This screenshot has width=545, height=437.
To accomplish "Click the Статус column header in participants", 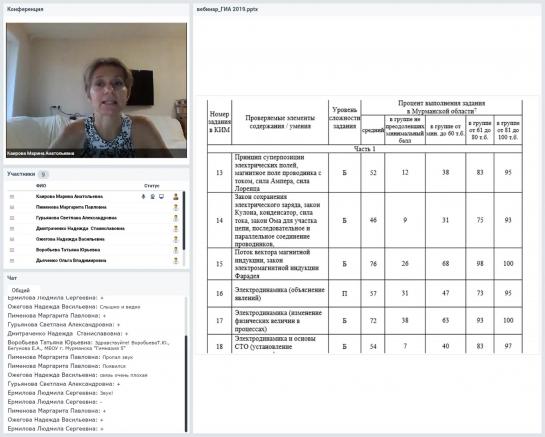I will (152, 186).
